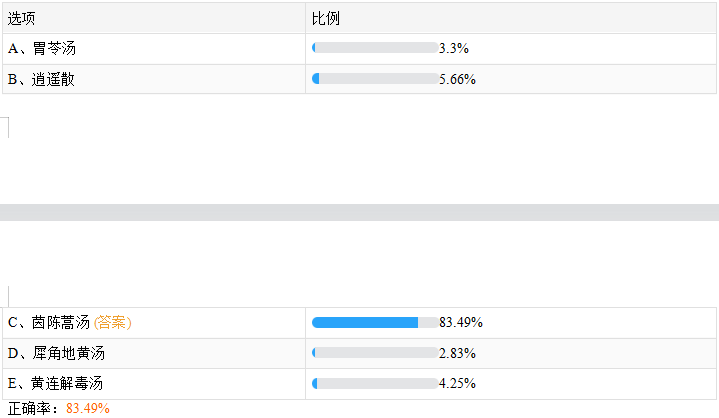Viewport: 719px width, 418px height.
Task: Select option E、黄连解毒汤
Action: pyautogui.click(x=55, y=383)
